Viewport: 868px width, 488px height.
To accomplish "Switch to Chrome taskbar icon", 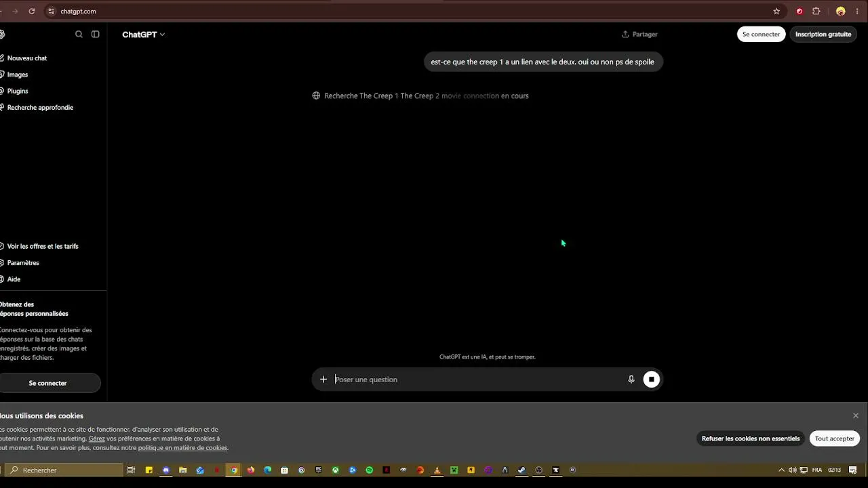I will coord(234,470).
